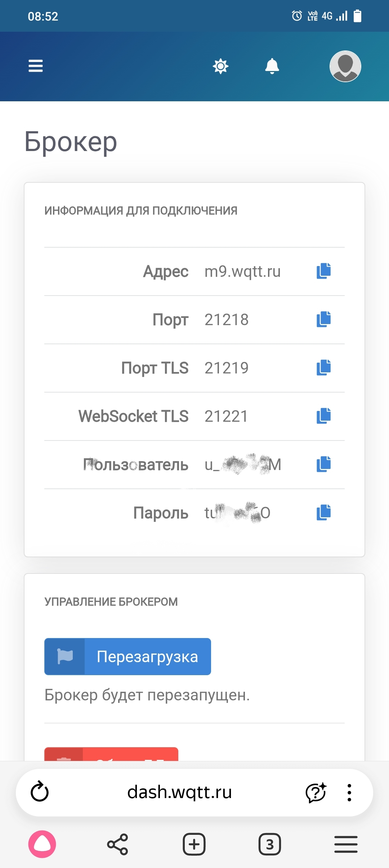
Task: Tap the dash.wqtt.ru address bar
Action: [x=179, y=792]
